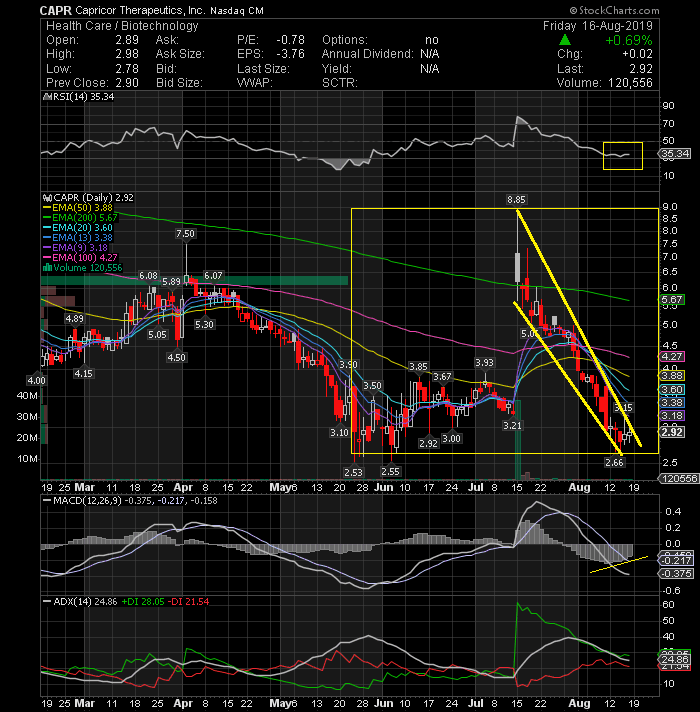The image size is (700, 712).
Task: Click the Volume 120,556 figure in the header
Action: tap(631, 83)
